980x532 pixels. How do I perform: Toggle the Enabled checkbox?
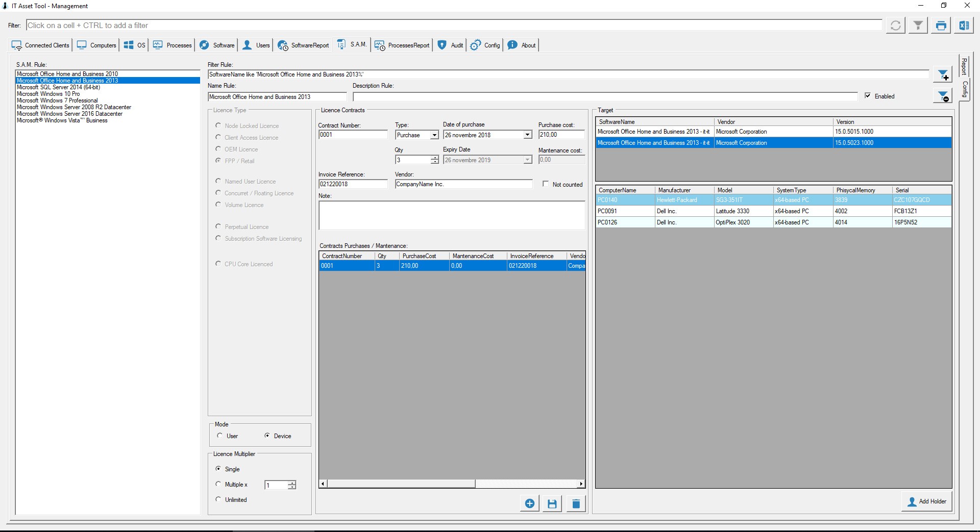(x=868, y=96)
